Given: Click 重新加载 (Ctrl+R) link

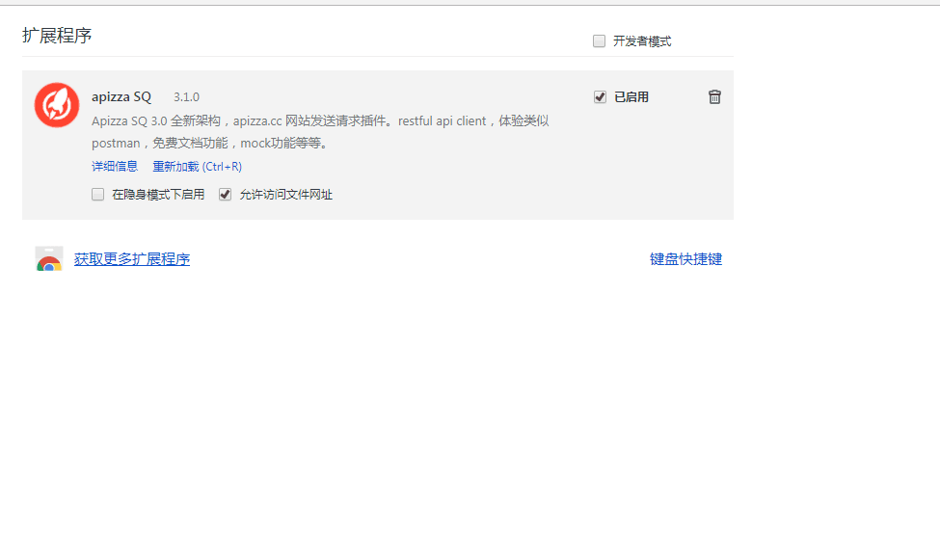Looking at the screenshot, I should click(x=198, y=166).
